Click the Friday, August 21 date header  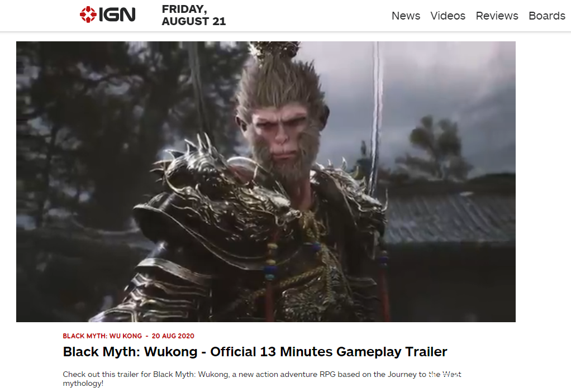tap(194, 15)
